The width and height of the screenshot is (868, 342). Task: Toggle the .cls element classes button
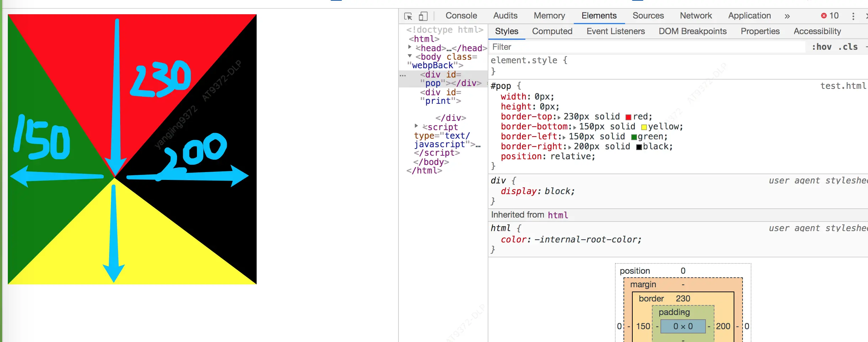pyautogui.click(x=848, y=47)
